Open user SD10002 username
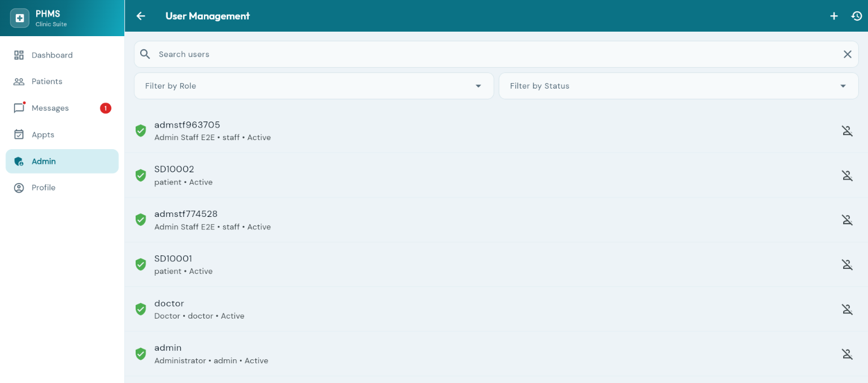 click(174, 169)
